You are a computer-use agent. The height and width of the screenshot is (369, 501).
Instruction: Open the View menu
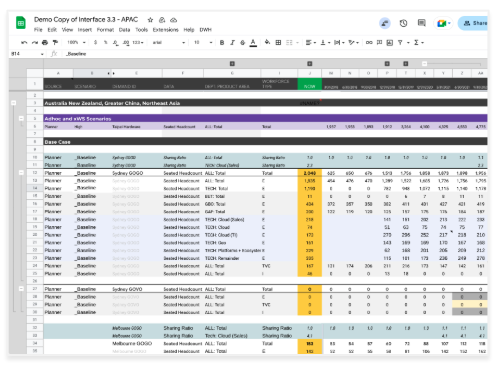click(67, 30)
